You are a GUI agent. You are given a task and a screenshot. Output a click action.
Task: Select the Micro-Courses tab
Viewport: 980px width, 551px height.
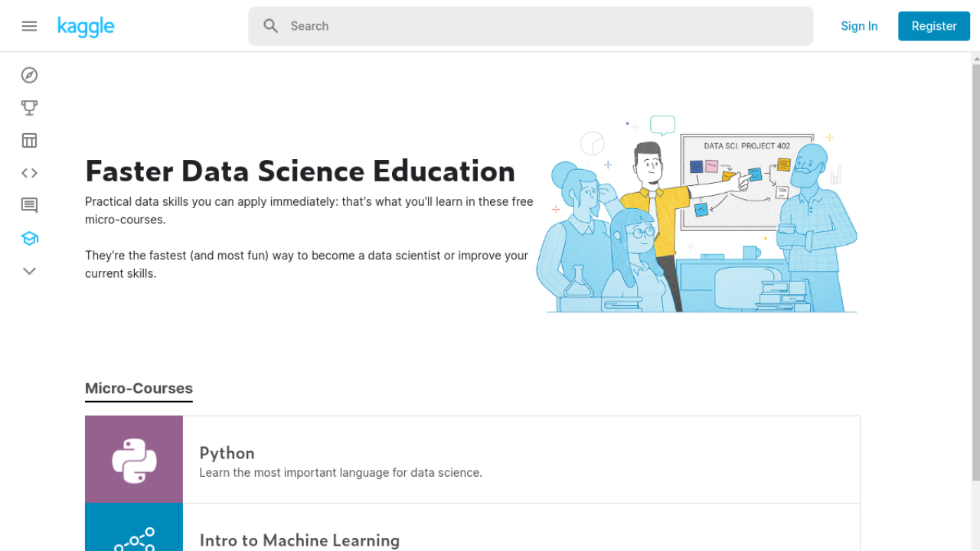click(x=139, y=389)
